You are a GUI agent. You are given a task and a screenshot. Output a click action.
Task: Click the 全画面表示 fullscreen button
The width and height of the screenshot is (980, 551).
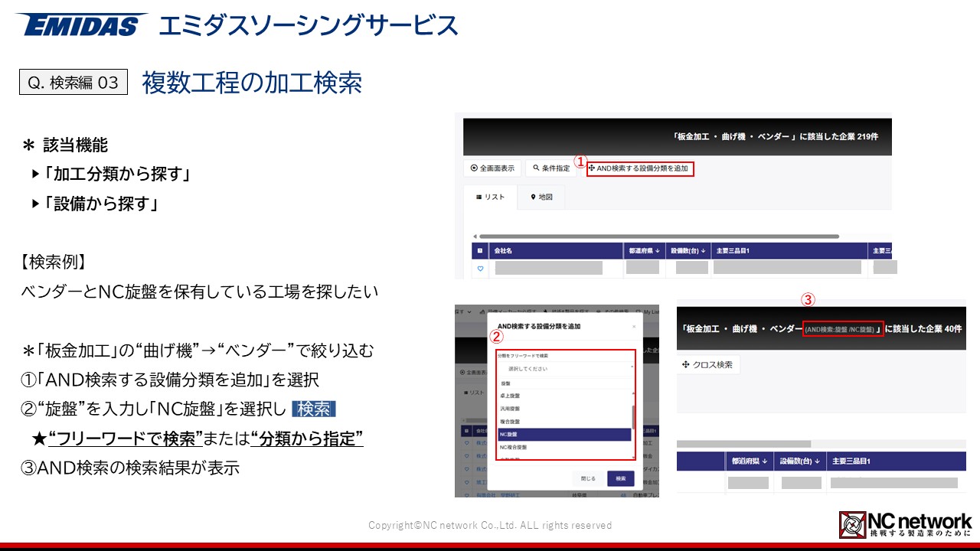click(x=493, y=168)
